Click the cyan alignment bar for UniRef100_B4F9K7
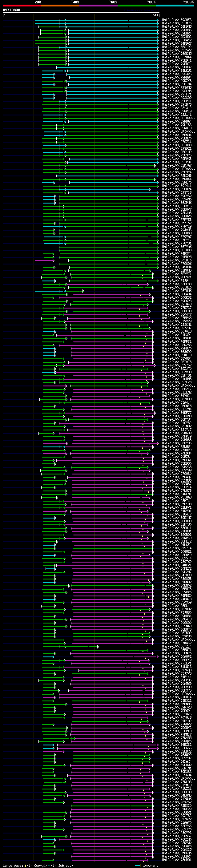This screenshot has height=868, width=197. (113, 43)
